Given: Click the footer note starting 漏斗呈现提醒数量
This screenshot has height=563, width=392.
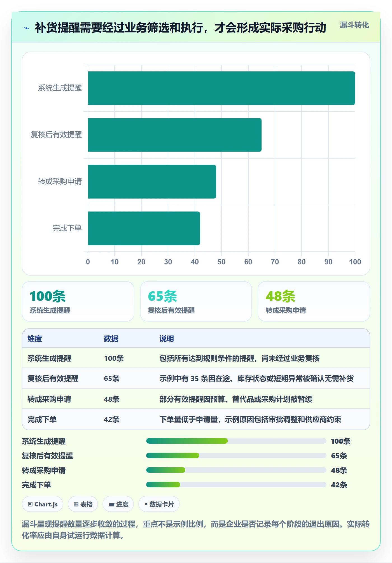Looking at the screenshot, I should 196,530.
